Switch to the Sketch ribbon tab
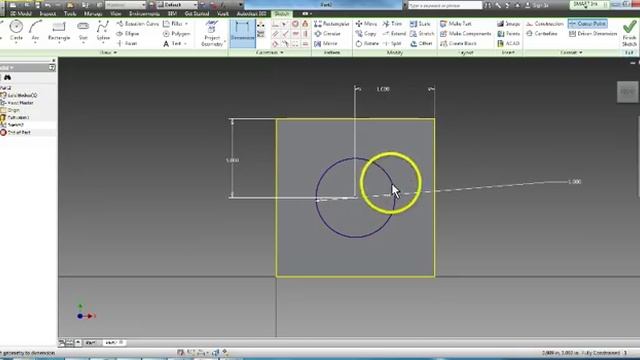Image resolution: width=640 pixels, height=360 pixels. [282, 13]
